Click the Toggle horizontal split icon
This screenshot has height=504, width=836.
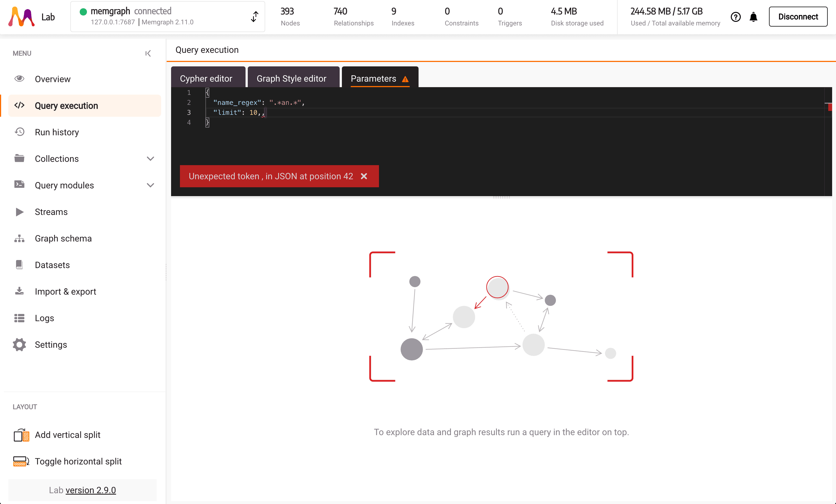point(21,461)
